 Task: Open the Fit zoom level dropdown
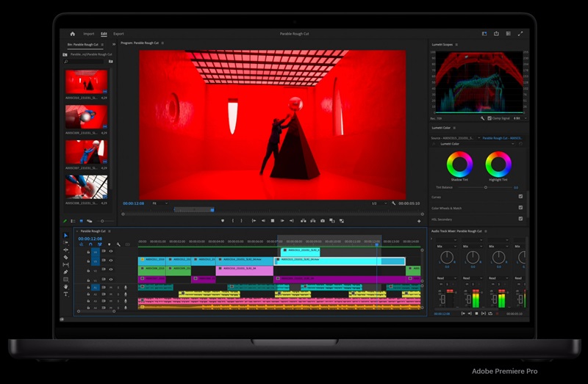click(x=159, y=203)
